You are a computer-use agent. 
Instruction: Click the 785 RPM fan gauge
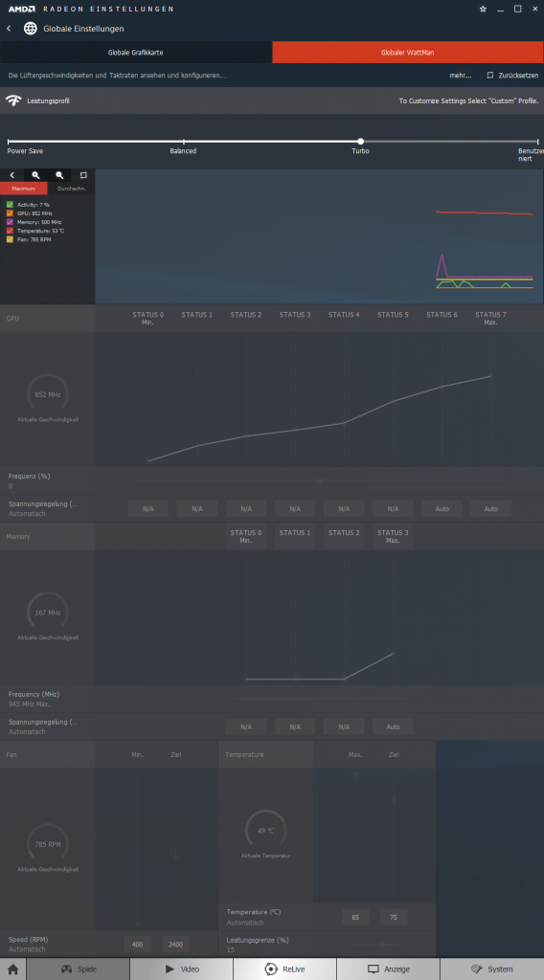point(48,844)
